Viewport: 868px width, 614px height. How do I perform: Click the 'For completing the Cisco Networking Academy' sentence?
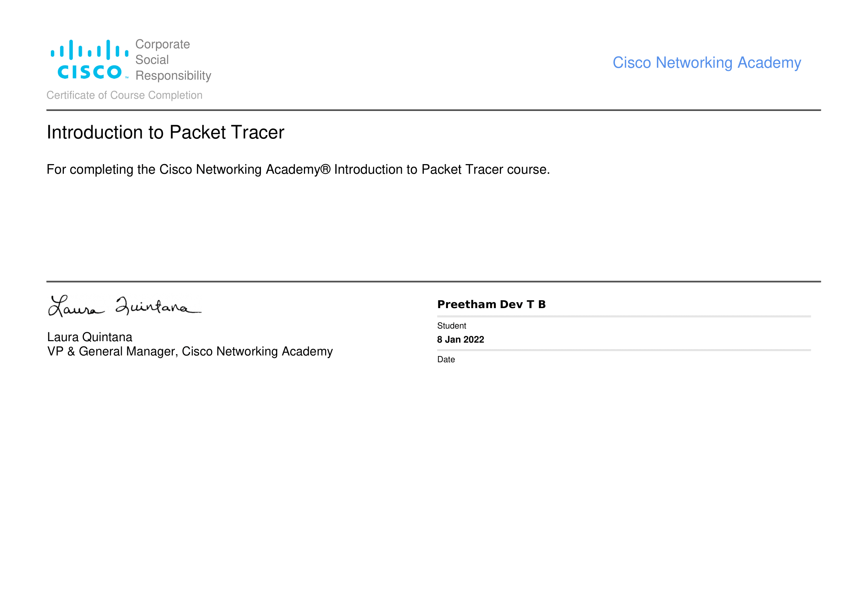pos(298,169)
